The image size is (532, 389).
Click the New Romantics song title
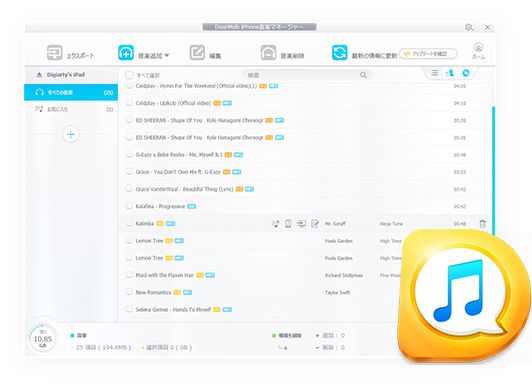coord(153,292)
